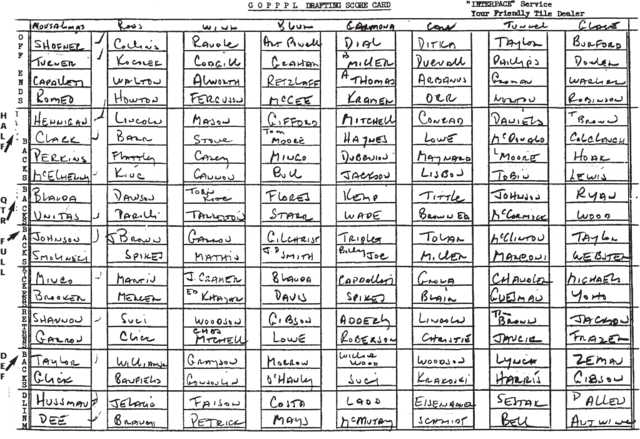Click the Roberson cell
The image size is (640, 439).
[366, 335]
